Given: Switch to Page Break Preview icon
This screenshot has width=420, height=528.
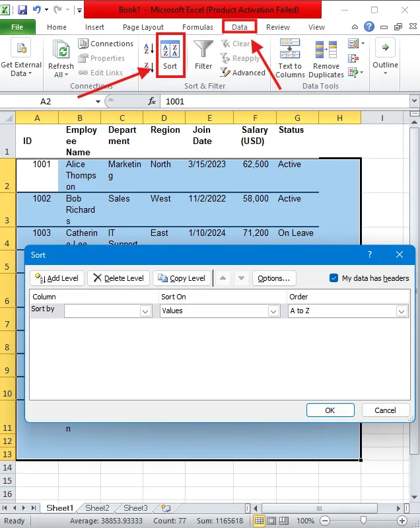Looking at the screenshot, I should (x=285, y=521).
